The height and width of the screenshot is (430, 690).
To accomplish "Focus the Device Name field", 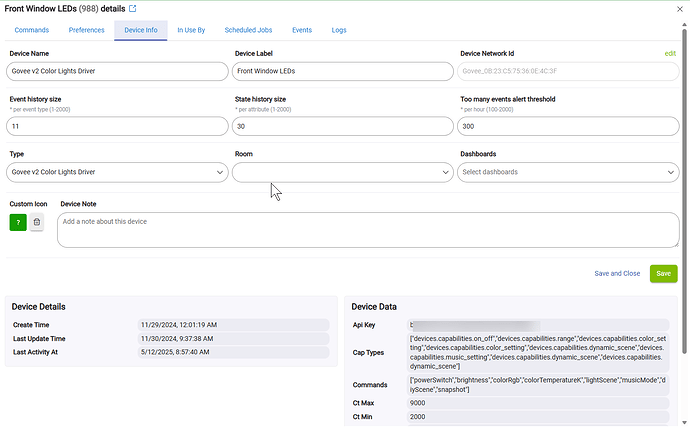I will click(117, 71).
